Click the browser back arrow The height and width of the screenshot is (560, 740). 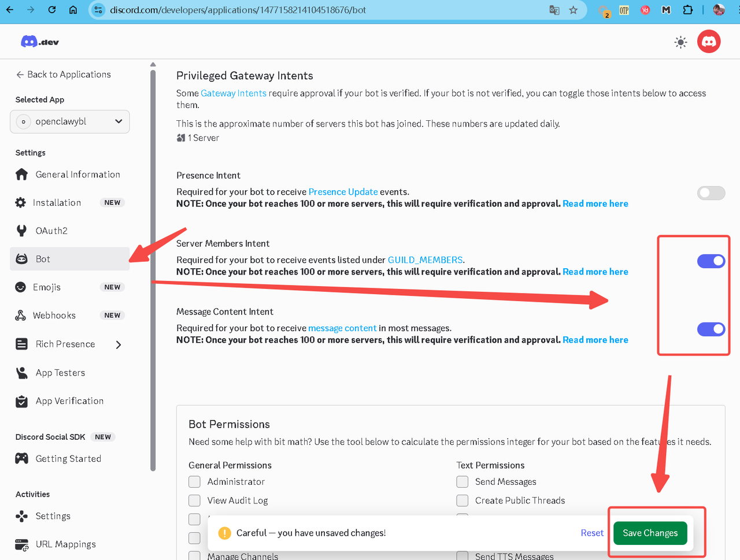click(10, 10)
